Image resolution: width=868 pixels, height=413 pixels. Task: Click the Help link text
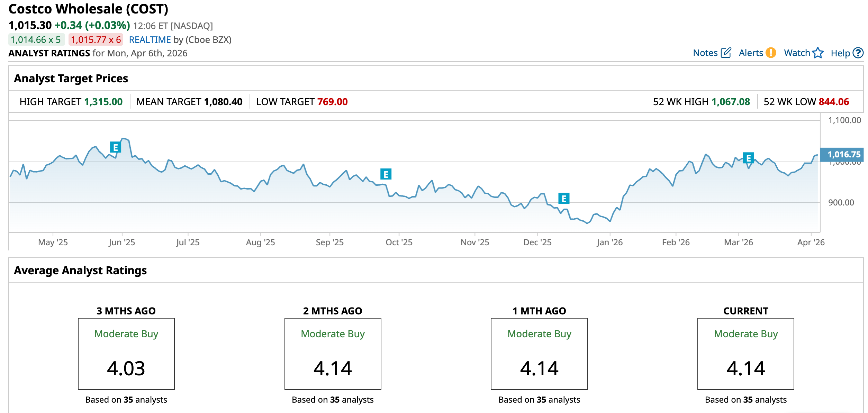point(840,53)
